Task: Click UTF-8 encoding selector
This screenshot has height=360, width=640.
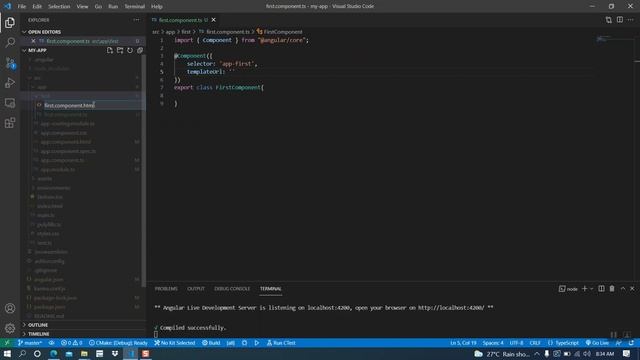Action: point(516,343)
